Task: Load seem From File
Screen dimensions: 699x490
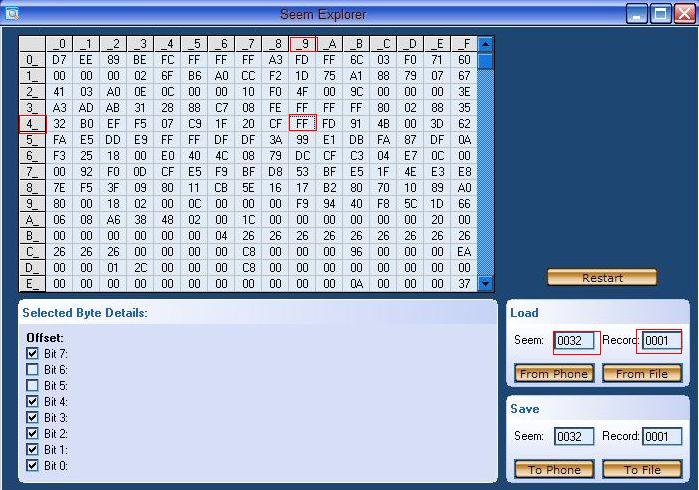Action: pyautogui.click(x=642, y=374)
